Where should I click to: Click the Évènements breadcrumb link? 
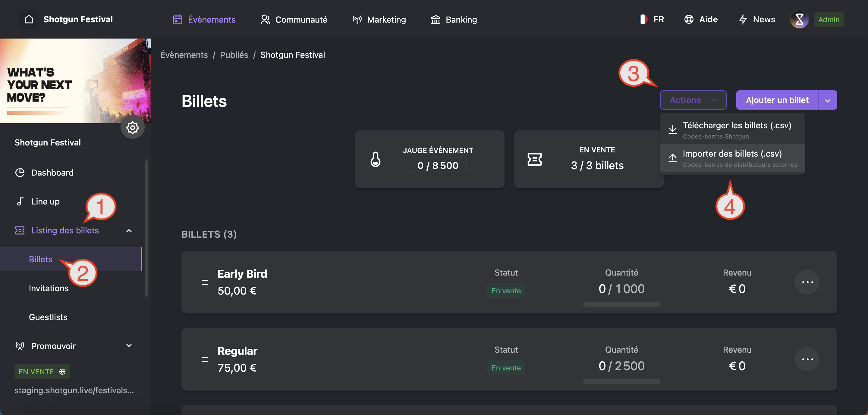tap(184, 55)
